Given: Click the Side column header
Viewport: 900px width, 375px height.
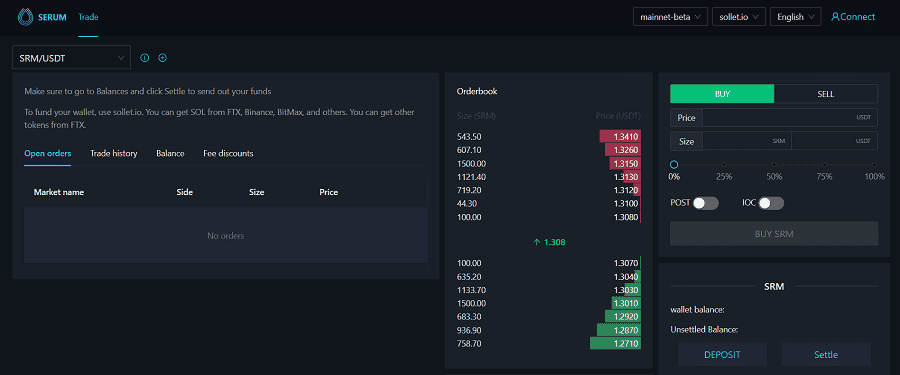Looking at the screenshot, I should [x=184, y=192].
